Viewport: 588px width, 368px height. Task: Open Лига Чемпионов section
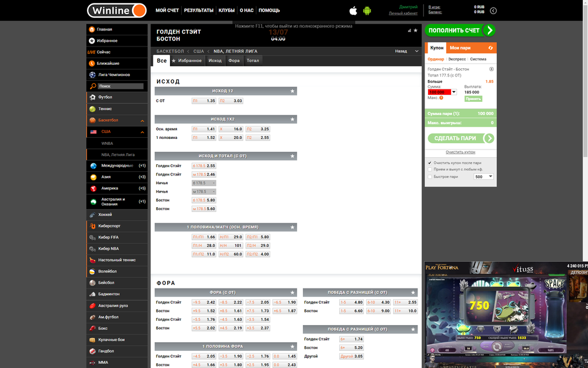point(117,75)
